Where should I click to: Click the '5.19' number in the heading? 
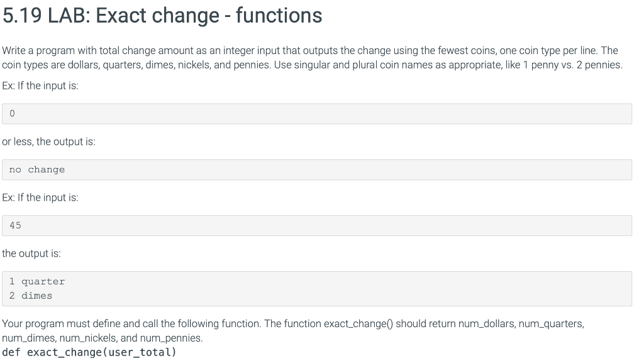point(22,16)
